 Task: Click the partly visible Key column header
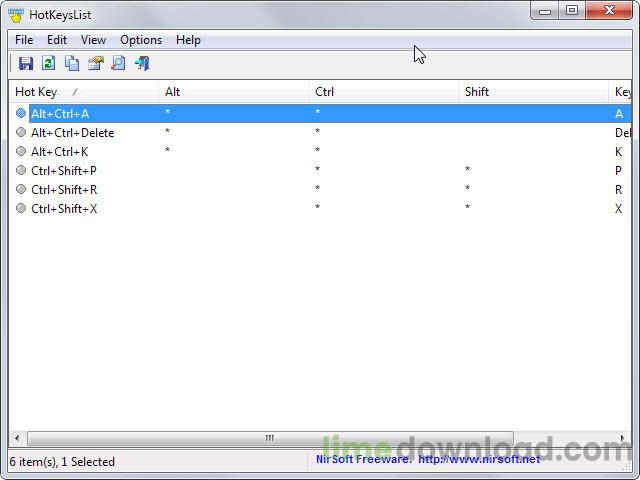620,92
